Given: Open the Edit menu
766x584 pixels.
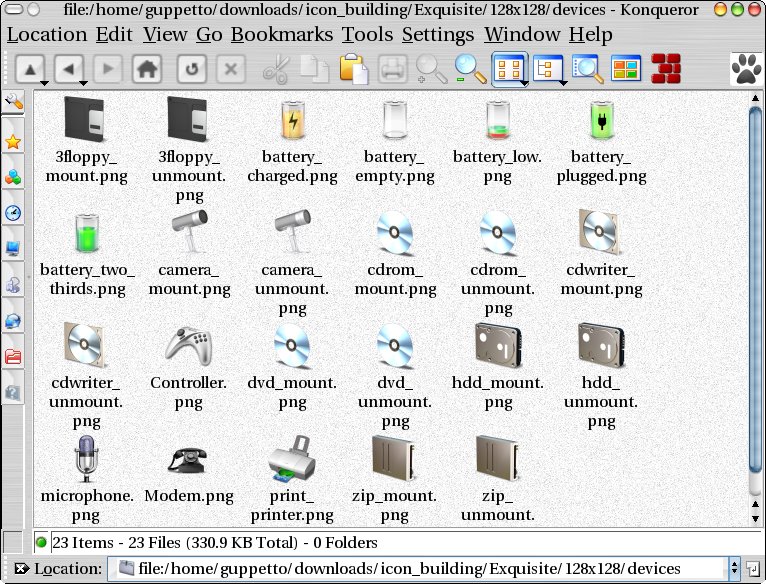Looking at the screenshot, I should point(114,34).
